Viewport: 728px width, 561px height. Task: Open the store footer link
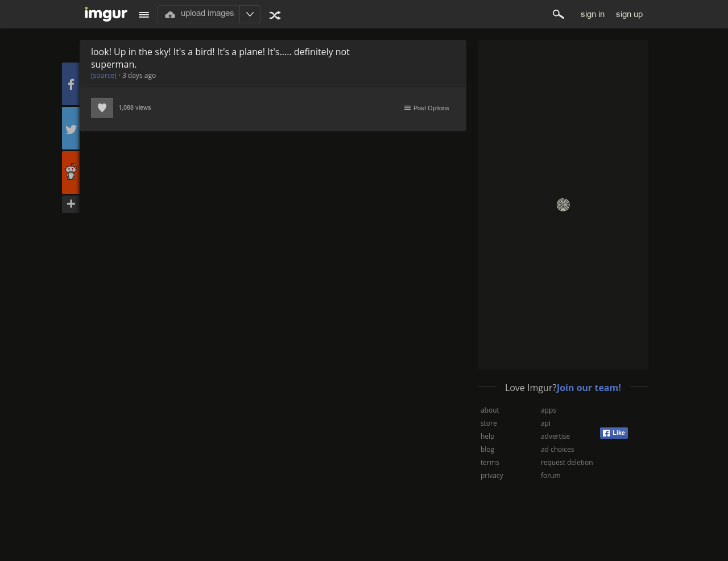tap(489, 423)
